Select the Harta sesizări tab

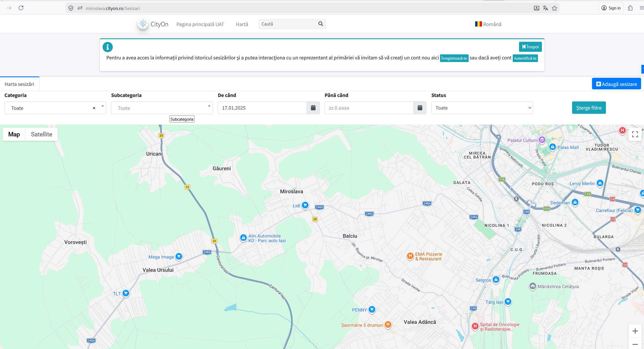19,84
